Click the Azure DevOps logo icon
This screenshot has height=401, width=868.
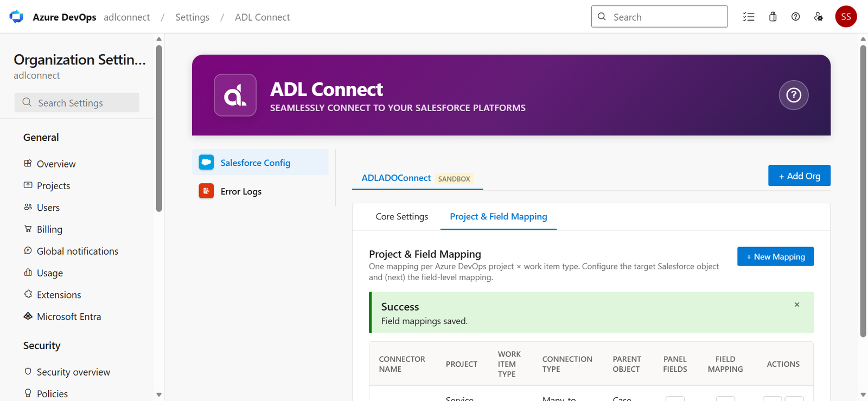coord(16,17)
